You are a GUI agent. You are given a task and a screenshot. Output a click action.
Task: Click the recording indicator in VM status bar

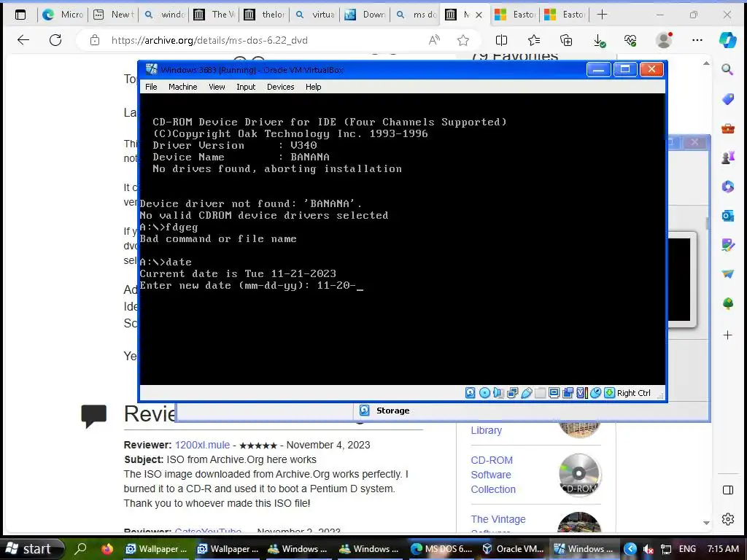point(568,393)
